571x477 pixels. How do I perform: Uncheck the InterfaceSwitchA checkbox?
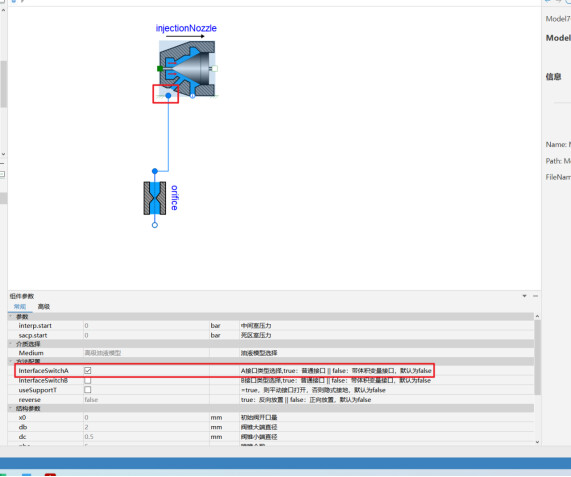[88, 370]
